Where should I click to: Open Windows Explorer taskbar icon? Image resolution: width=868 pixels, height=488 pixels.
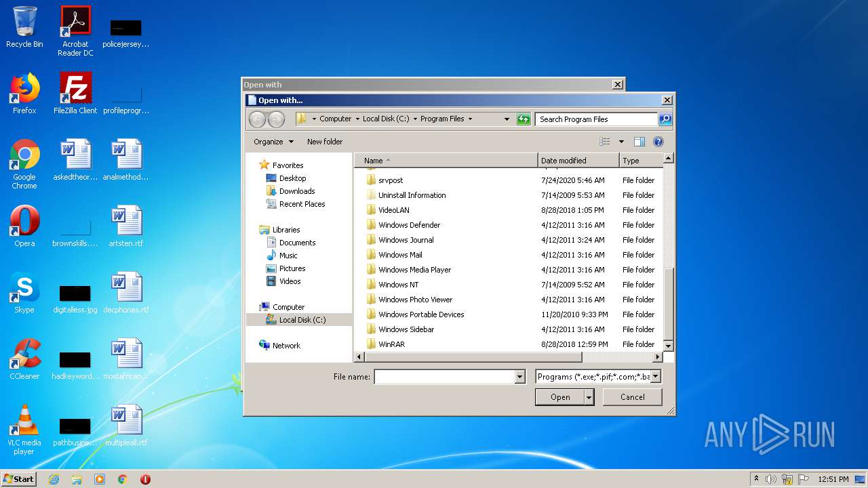(77, 479)
